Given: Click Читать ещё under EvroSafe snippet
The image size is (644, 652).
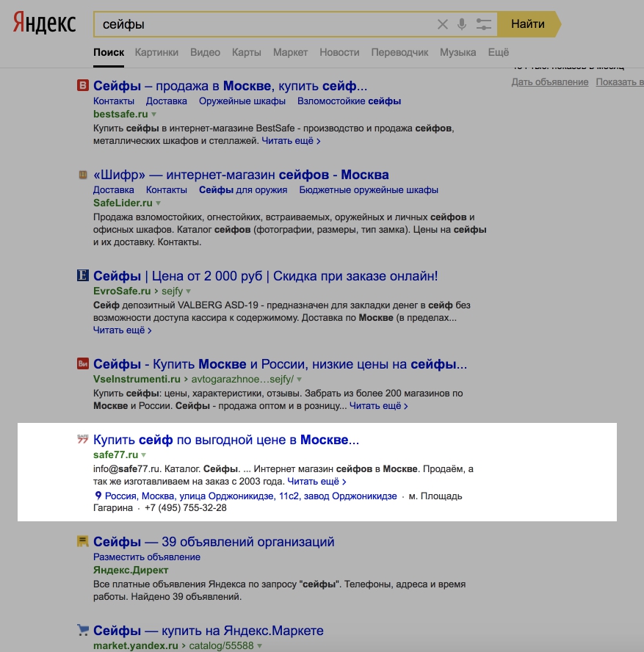Looking at the screenshot, I should [x=122, y=330].
